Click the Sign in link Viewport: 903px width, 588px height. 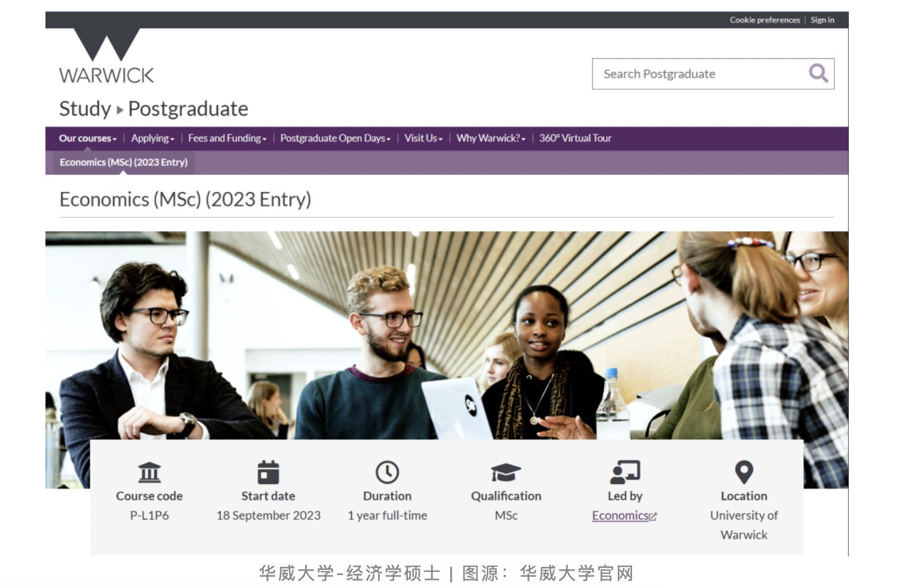click(822, 20)
